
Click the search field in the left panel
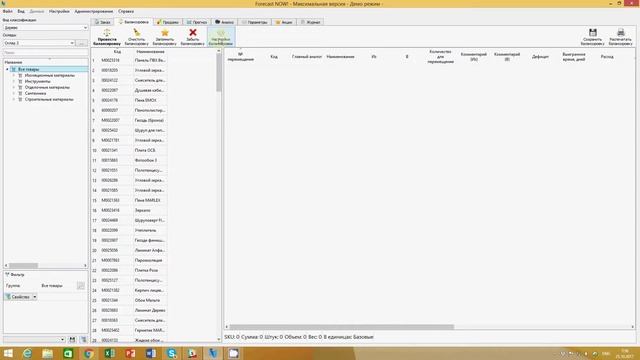[46, 53]
